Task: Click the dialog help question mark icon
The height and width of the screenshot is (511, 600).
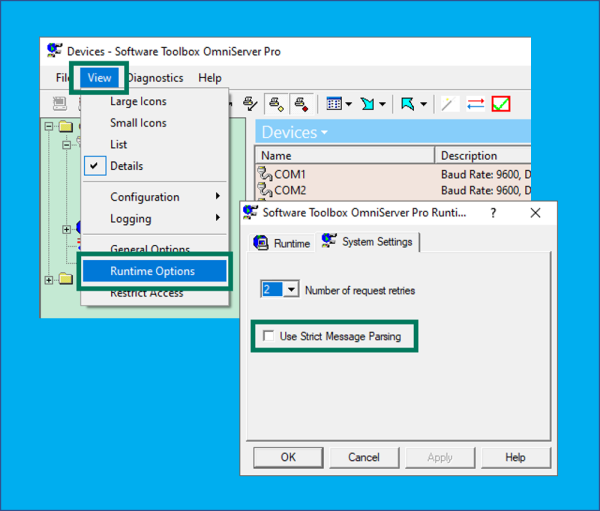Action: pyautogui.click(x=491, y=213)
